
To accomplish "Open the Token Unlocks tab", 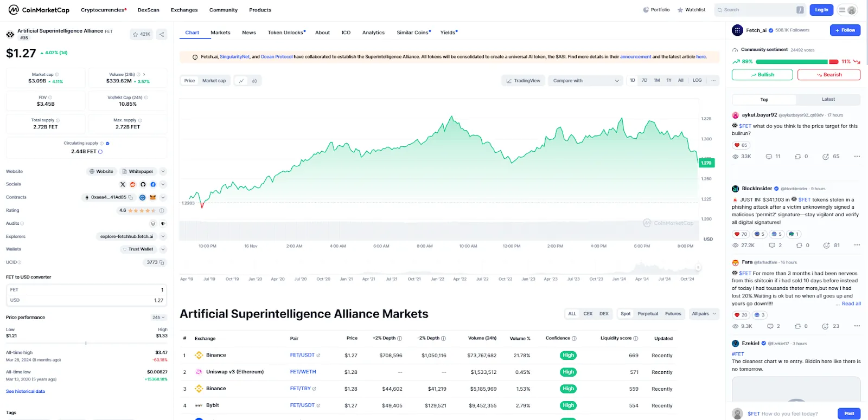I will click(x=286, y=33).
